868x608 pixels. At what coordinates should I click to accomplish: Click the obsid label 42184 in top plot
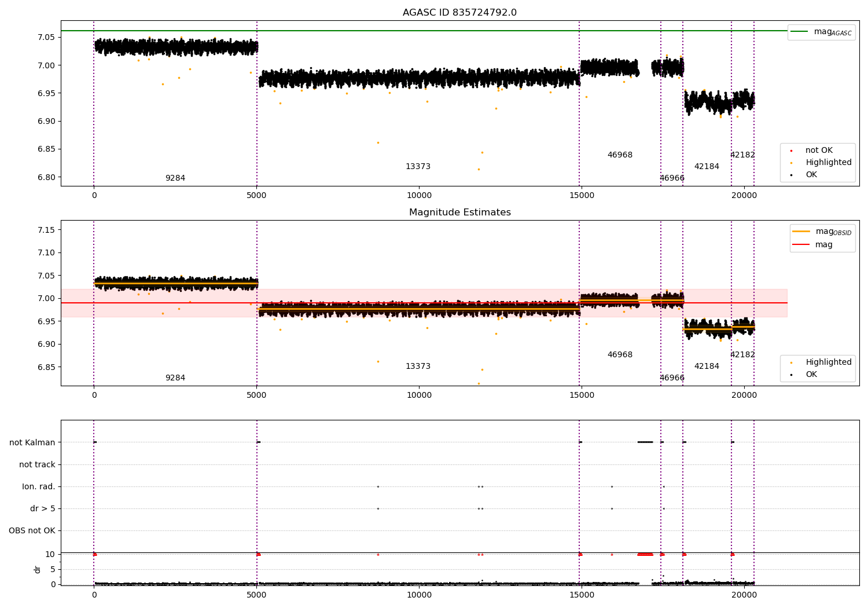point(707,167)
